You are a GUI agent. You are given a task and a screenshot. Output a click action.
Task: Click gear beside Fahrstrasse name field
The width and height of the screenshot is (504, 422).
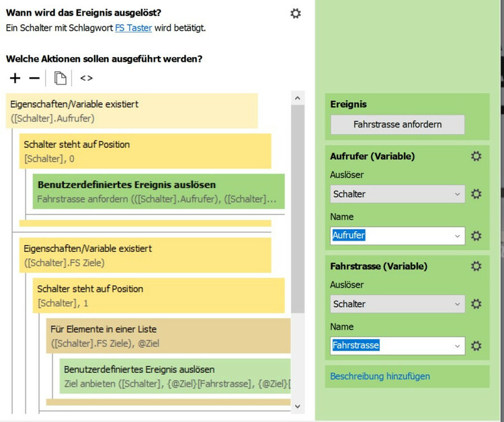tap(476, 346)
